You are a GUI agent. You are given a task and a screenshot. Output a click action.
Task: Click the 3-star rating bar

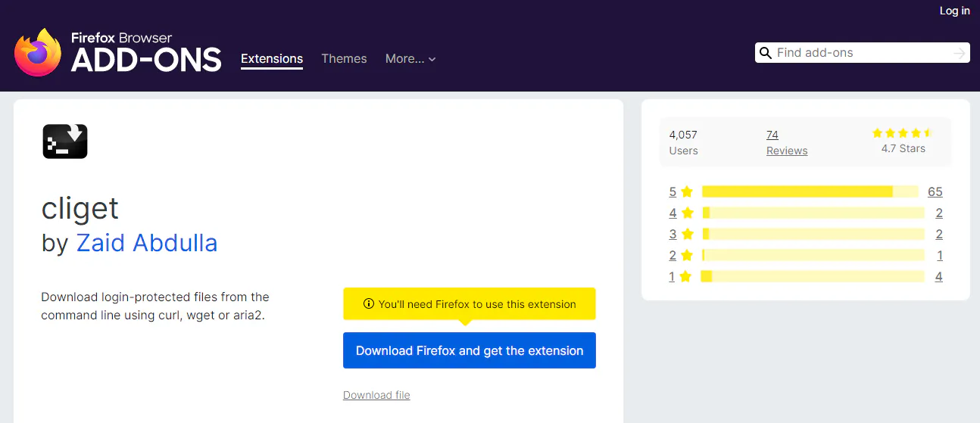[x=813, y=234]
